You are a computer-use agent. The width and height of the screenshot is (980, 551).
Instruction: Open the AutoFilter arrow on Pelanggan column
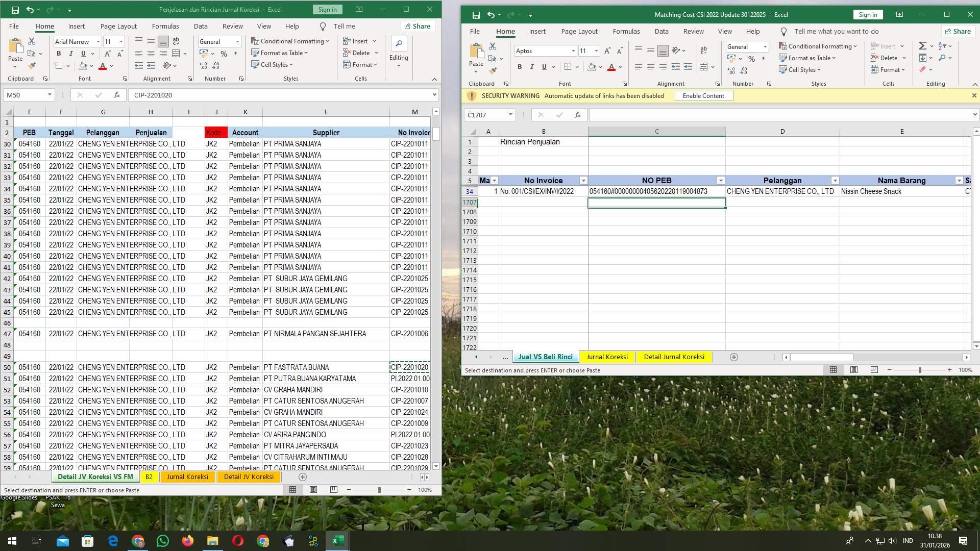pyautogui.click(x=835, y=181)
